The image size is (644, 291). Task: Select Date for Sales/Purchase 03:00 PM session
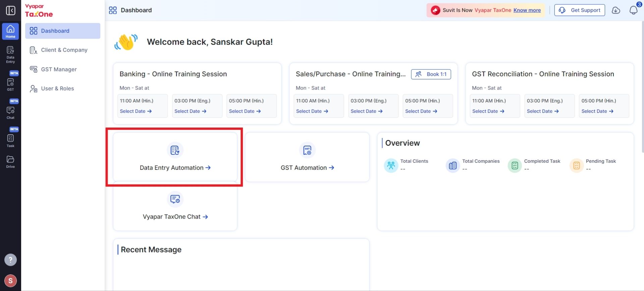point(367,111)
